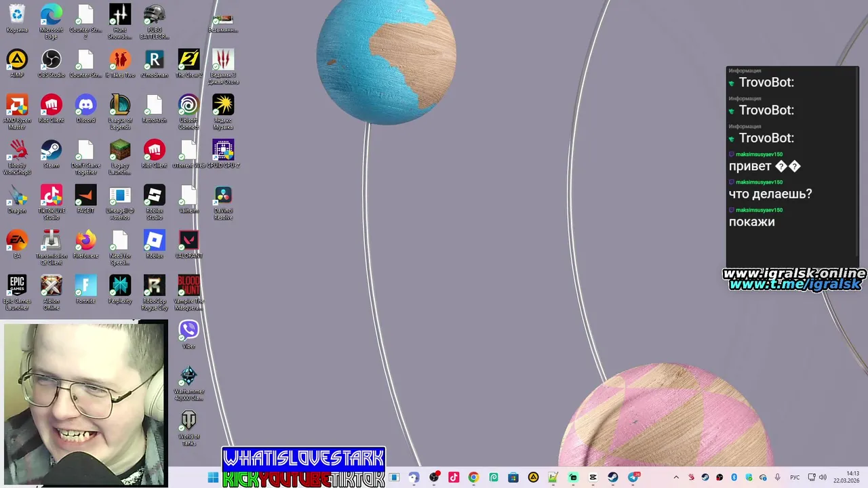Open the volume control in the tray
Viewport: 868px width, 488px height.
click(824, 478)
